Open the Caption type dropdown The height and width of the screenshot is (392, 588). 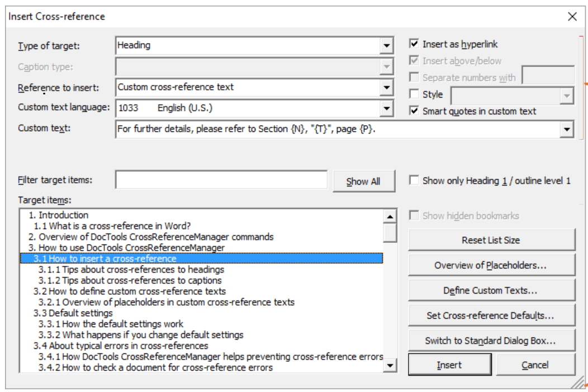coord(386,66)
